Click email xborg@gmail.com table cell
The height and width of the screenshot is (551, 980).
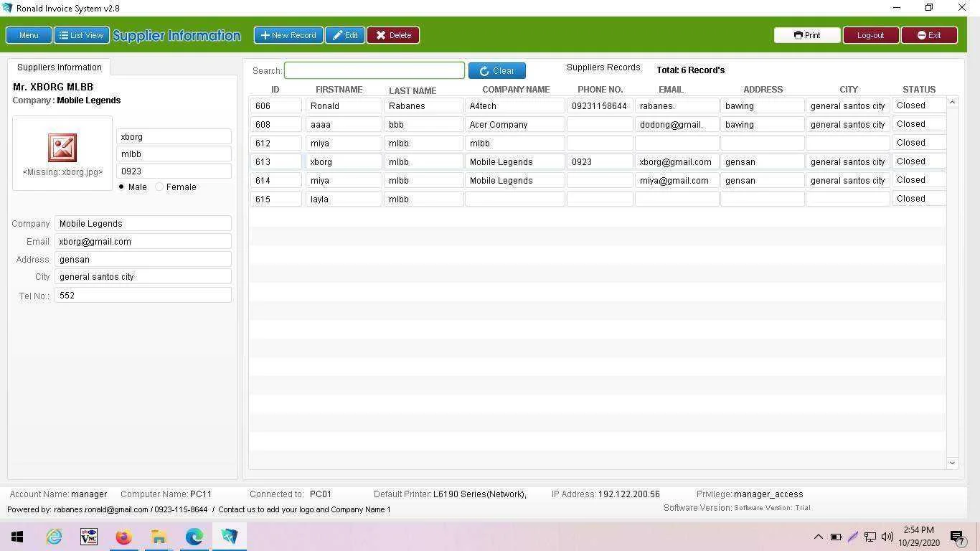pyautogui.click(x=677, y=162)
